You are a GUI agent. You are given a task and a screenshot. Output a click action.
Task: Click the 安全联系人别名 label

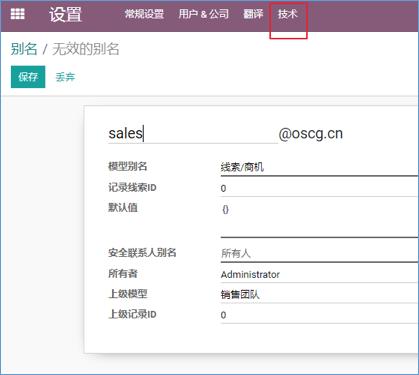142,253
